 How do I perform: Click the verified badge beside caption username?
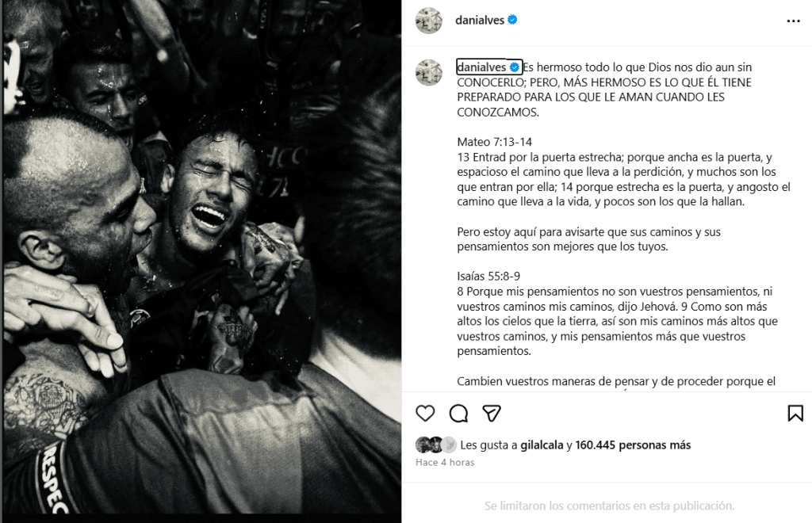click(514, 67)
